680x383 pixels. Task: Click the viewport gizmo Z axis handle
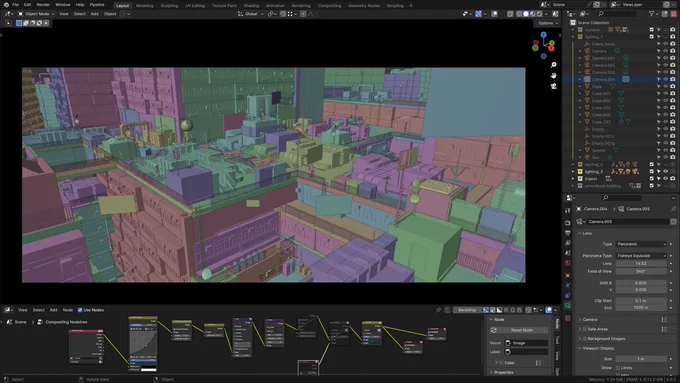click(x=543, y=35)
